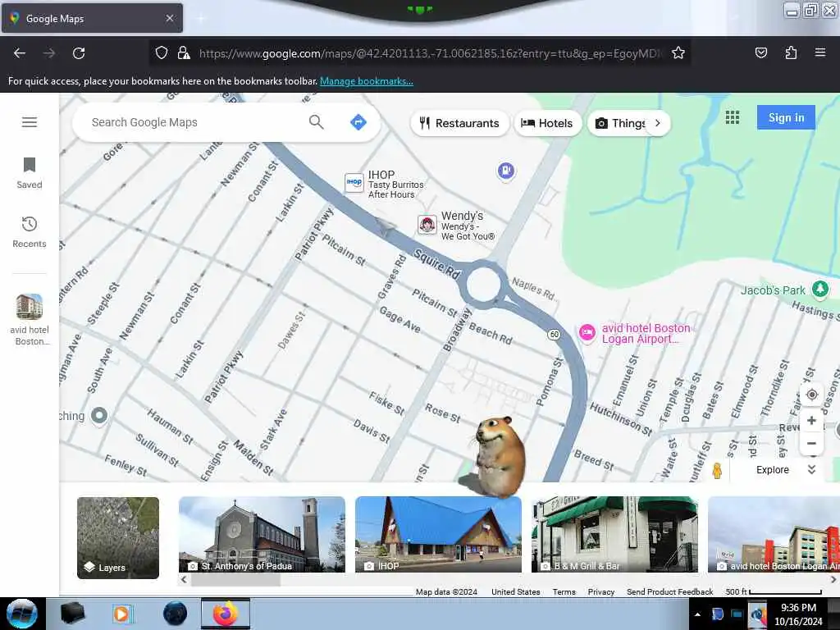
Task: Click the Privacy footer link
Action: coord(601,592)
